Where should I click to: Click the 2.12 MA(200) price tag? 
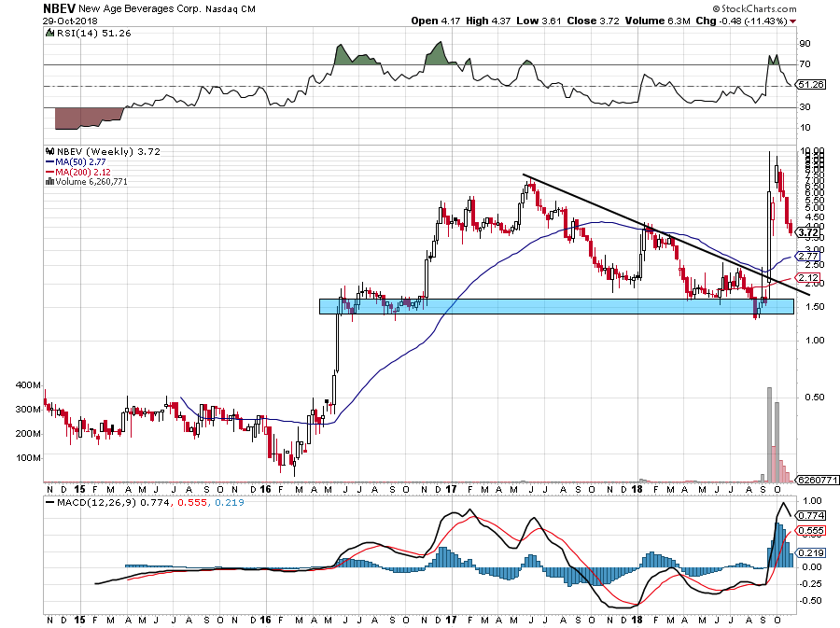point(809,277)
